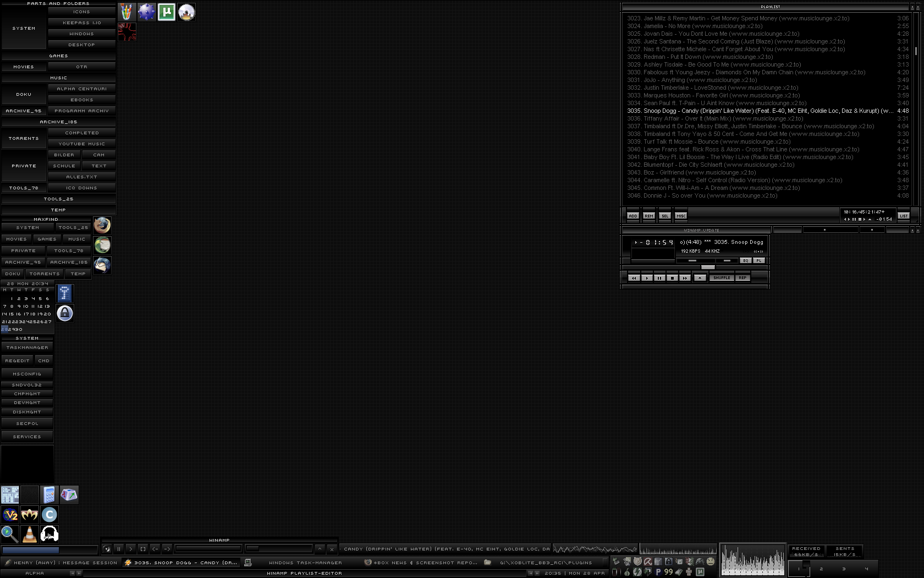924x578 pixels.
Task: Open the ADD menu in playlist
Action: click(x=633, y=216)
